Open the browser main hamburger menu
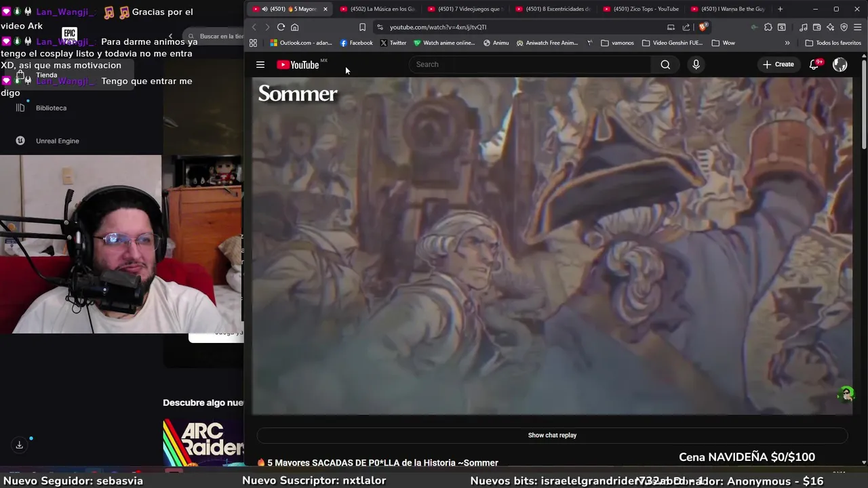 (858, 27)
